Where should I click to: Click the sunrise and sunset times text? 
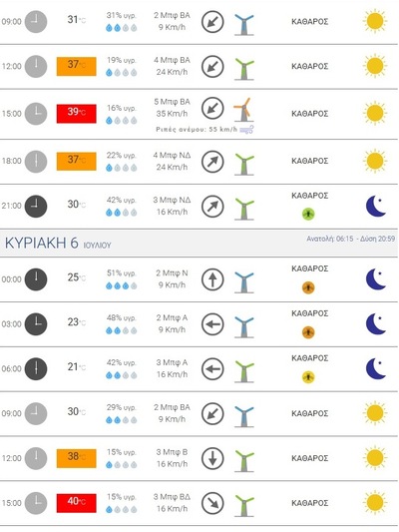[350, 239]
